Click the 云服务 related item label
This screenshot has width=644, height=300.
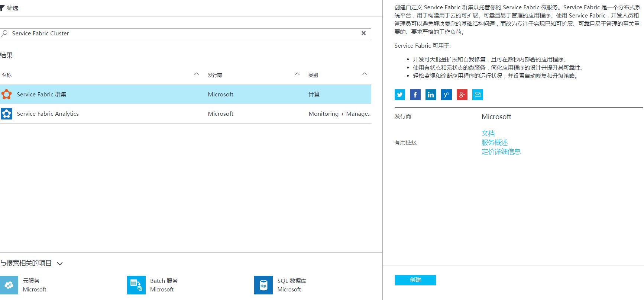click(31, 281)
